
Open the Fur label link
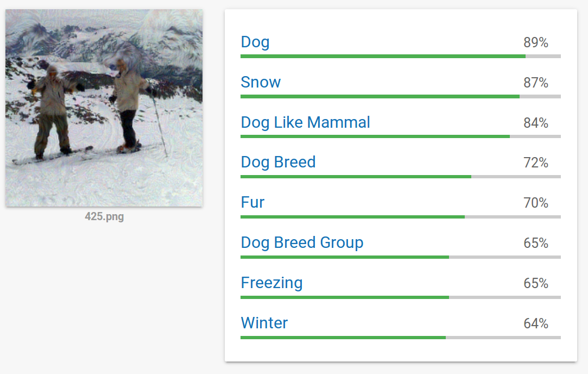click(252, 203)
